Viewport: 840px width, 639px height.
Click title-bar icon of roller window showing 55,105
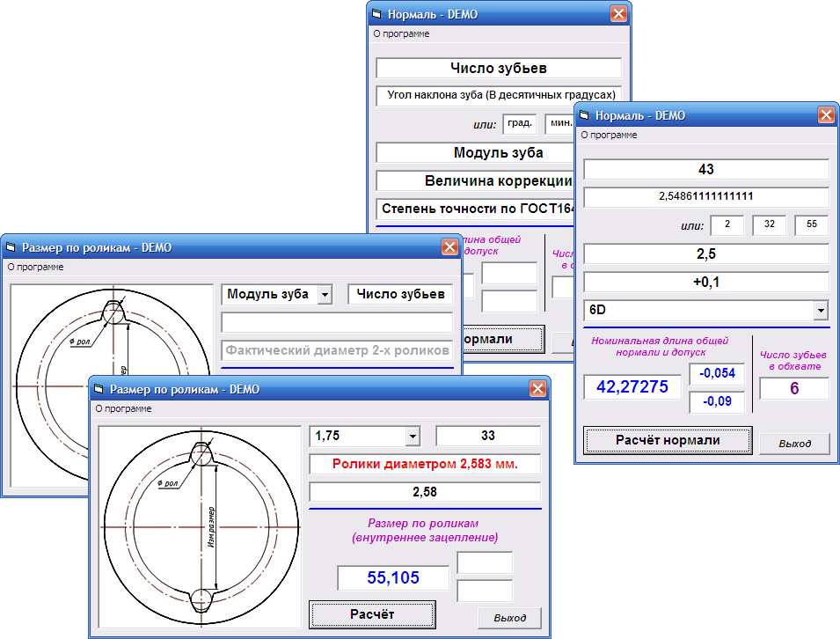pos(99,389)
